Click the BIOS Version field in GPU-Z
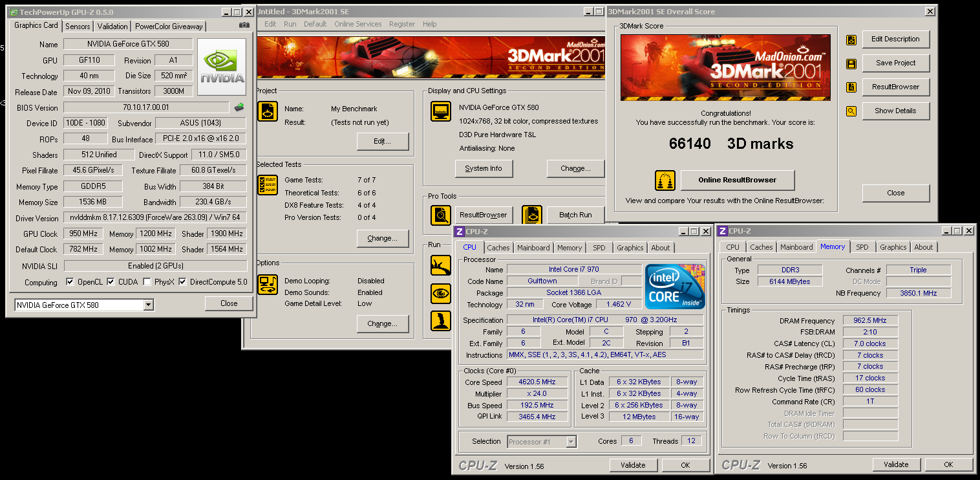This screenshot has width=980, height=480. click(146, 107)
